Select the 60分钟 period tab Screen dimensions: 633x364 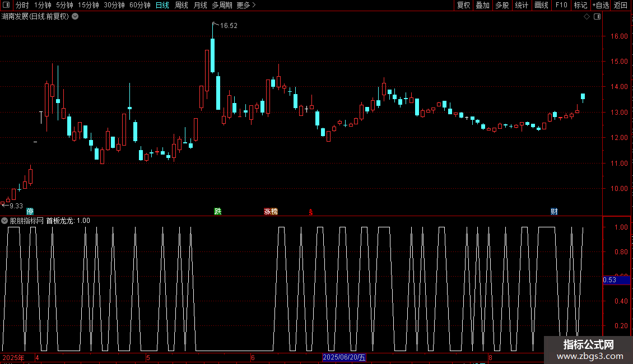[x=140, y=5]
